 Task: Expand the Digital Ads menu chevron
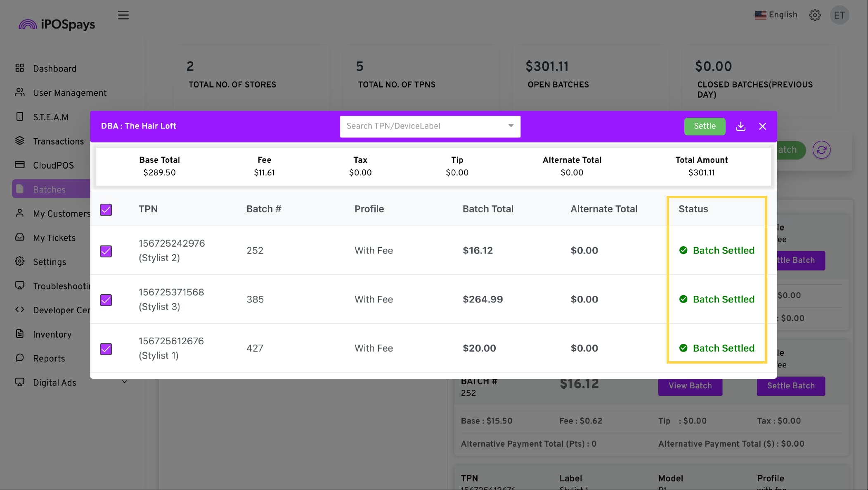(x=124, y=382)
